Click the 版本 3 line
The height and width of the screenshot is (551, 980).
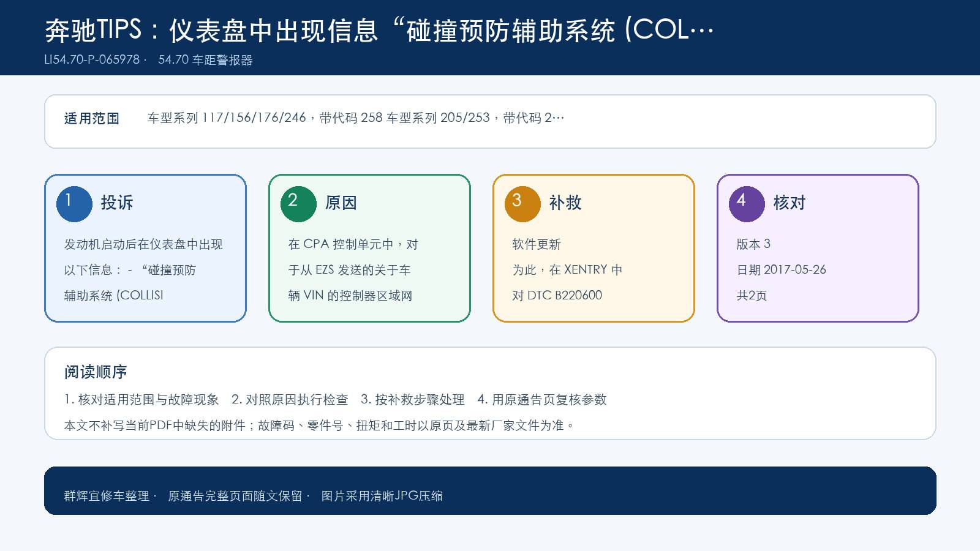pyautogui.click(x=753, y=244)
